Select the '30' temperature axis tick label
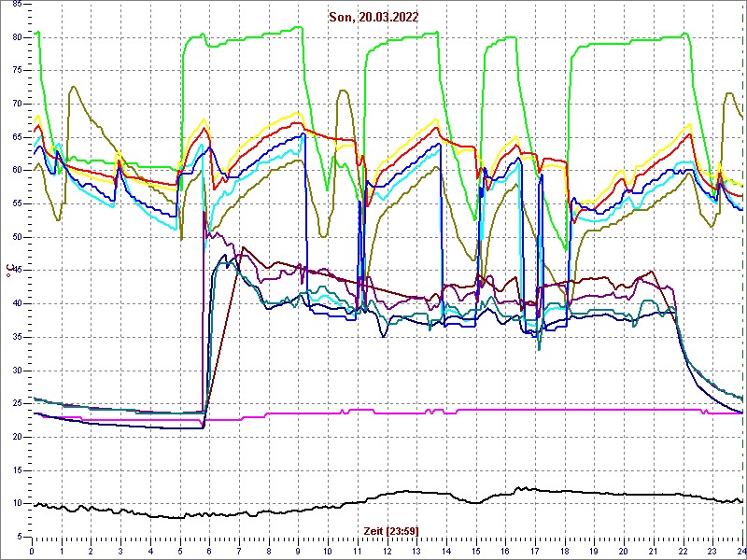 tap(16, 371)
